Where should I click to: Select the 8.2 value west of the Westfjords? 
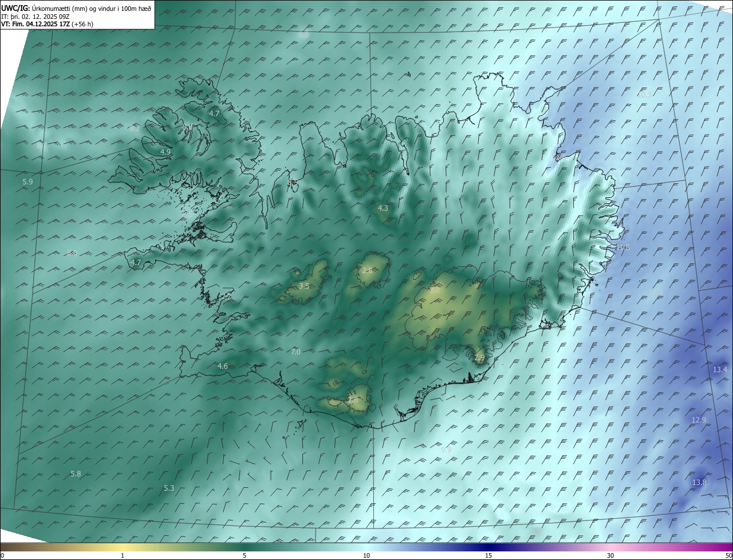135,129
